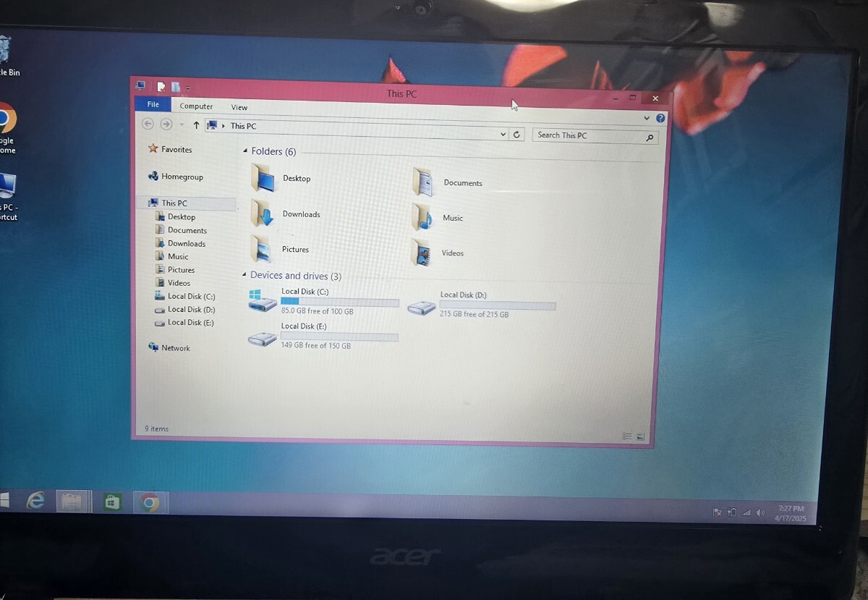Click the volume icon in system tray
The image size is (868, 600).
coord(760,512)
